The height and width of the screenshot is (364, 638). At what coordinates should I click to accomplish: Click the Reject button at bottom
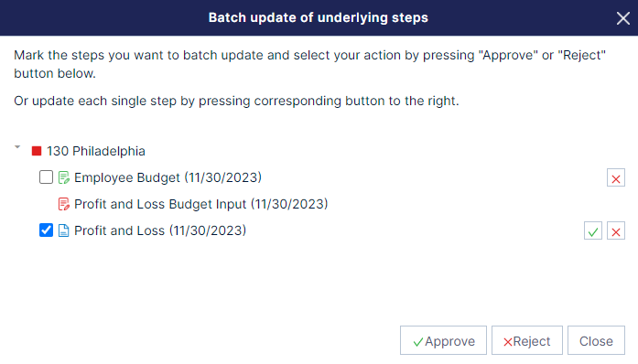coord(527,340)
